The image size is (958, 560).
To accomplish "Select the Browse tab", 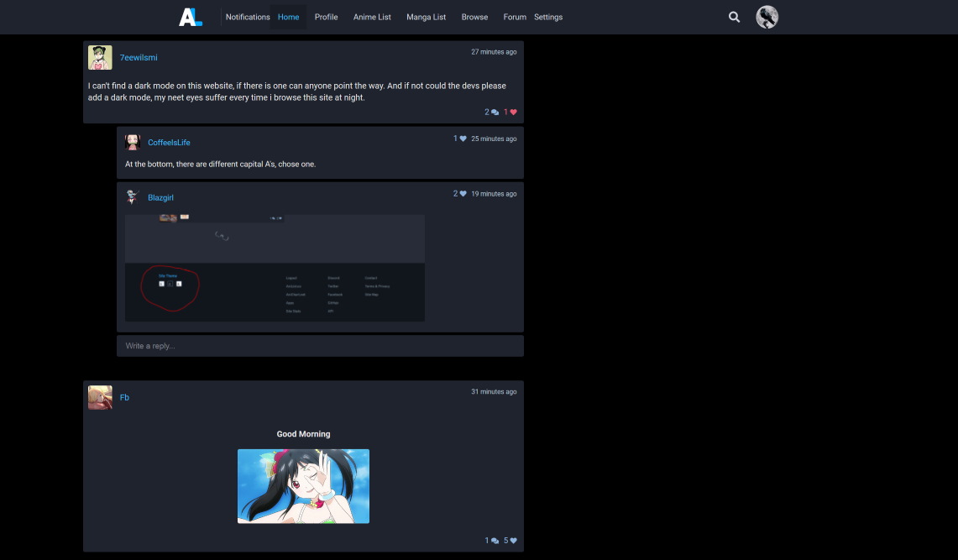I will (474, 17).
